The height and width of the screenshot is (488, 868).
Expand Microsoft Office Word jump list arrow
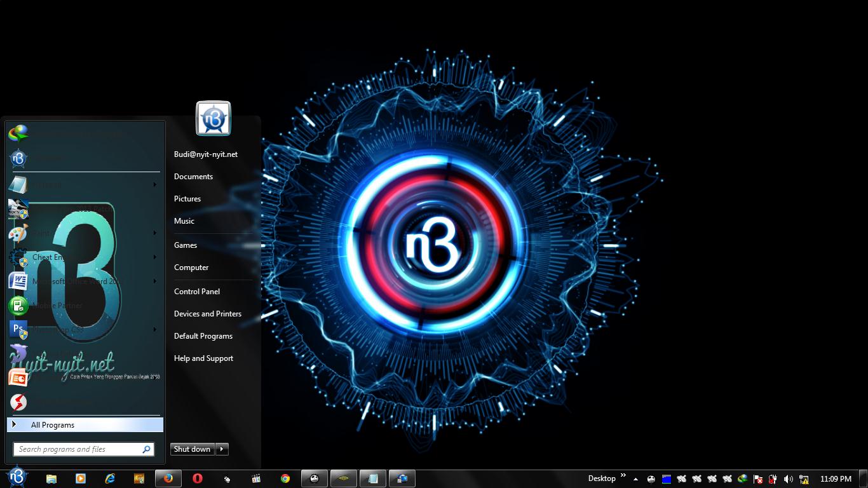pos(155,281)
